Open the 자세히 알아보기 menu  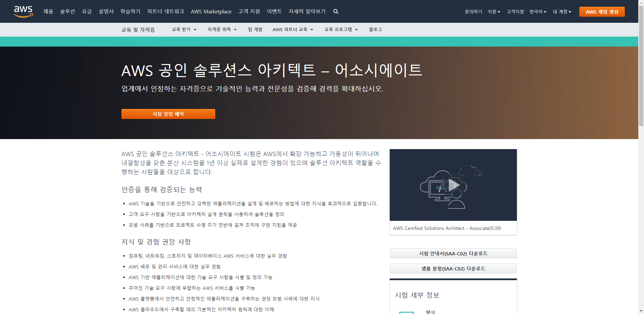307,11
